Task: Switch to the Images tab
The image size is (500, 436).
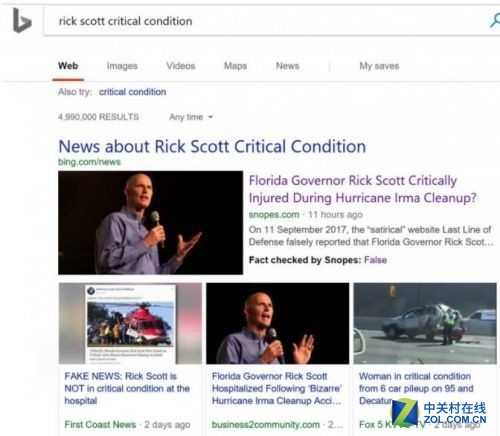Action: pyautogui.click(x=122, y=66)
